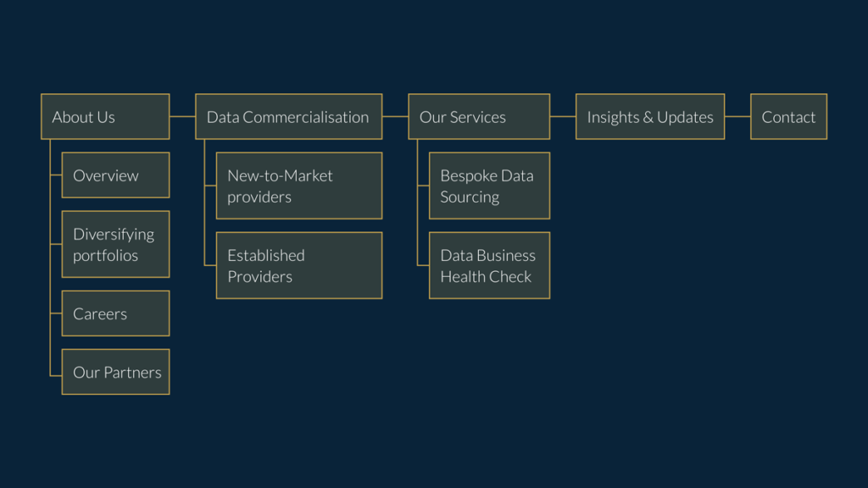Open the Bespoke Data Sourcing box
The image size is (868, 488).
(489, 186)
